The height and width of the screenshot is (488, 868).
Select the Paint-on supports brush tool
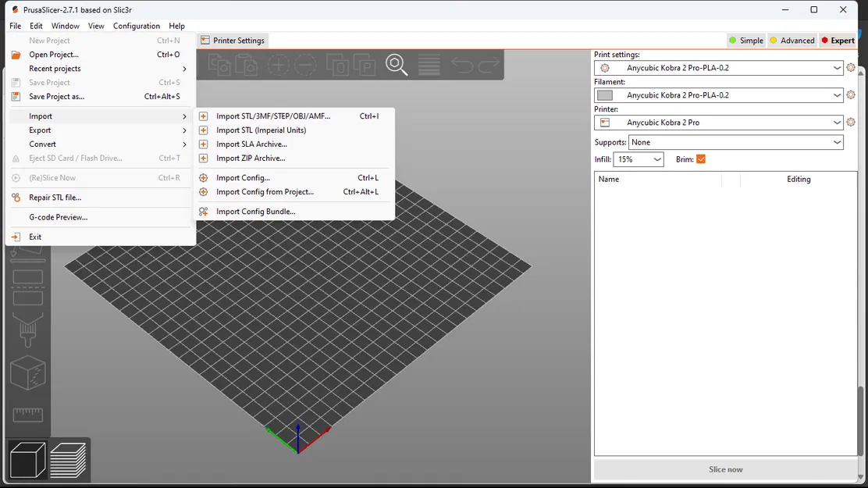click(x=27, y=330)
